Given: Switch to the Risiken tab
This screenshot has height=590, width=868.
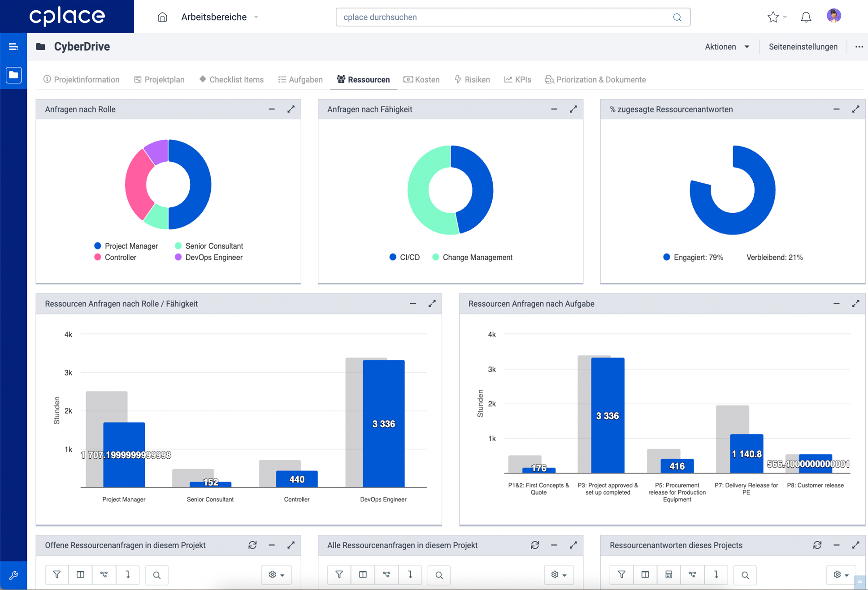Looking at the screenshot, I should coord(472,79).
